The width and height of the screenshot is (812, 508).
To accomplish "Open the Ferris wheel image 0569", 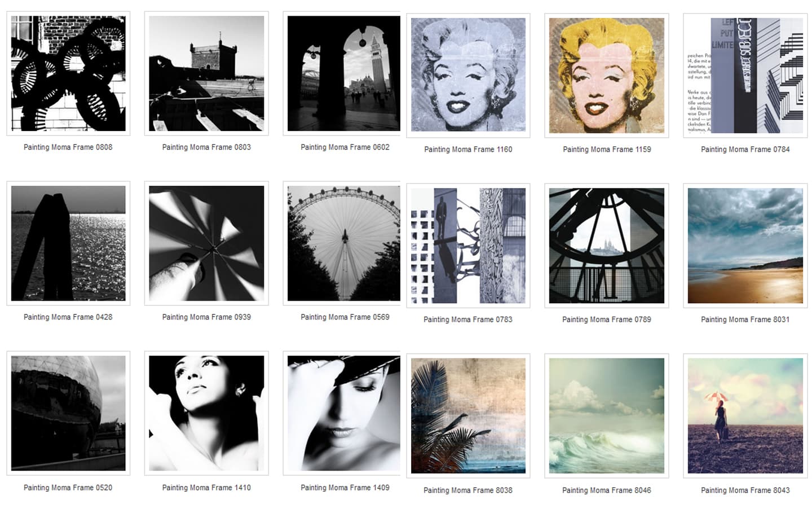I will pos(344,243).
